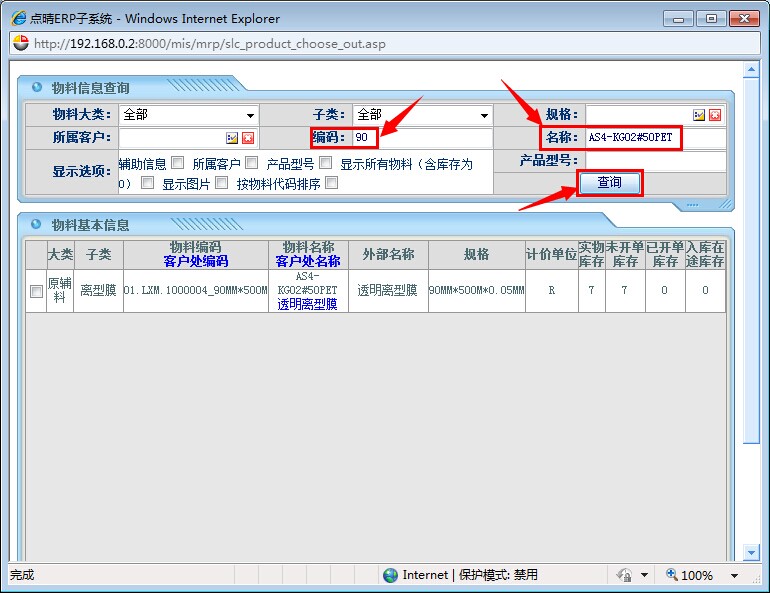Click the 查询 search button
This screenshot has height=593, width=770.
click(609, 183)
